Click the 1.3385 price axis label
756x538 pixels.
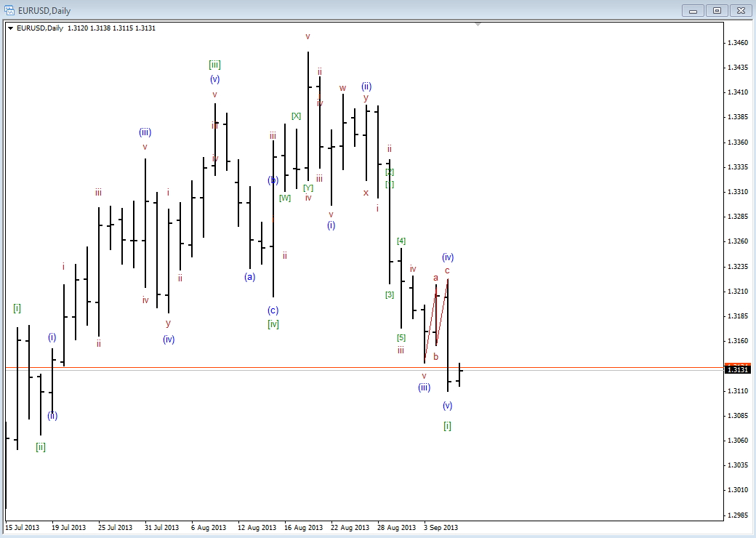(738, 117)
